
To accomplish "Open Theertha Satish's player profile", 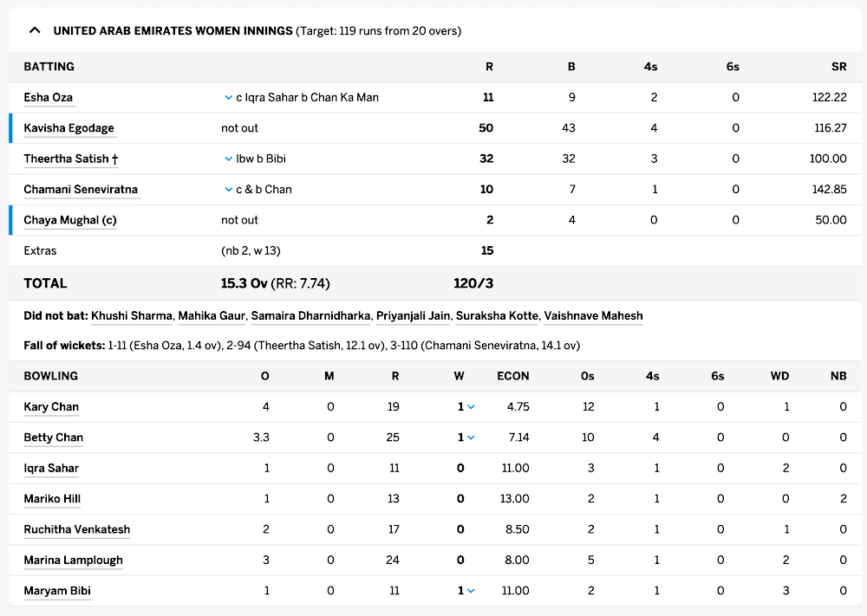I will [66, 159].
